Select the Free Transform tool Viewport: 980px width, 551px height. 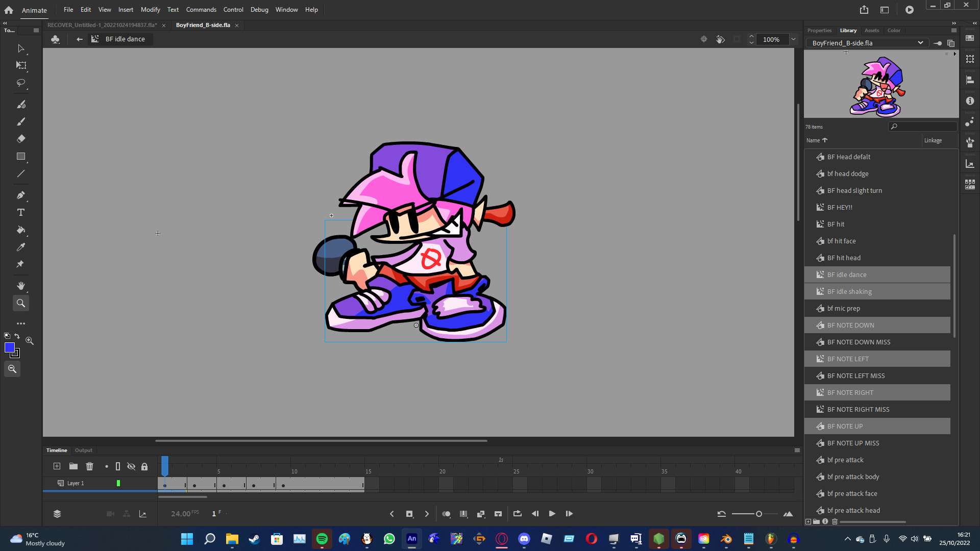tap(21, 65)
